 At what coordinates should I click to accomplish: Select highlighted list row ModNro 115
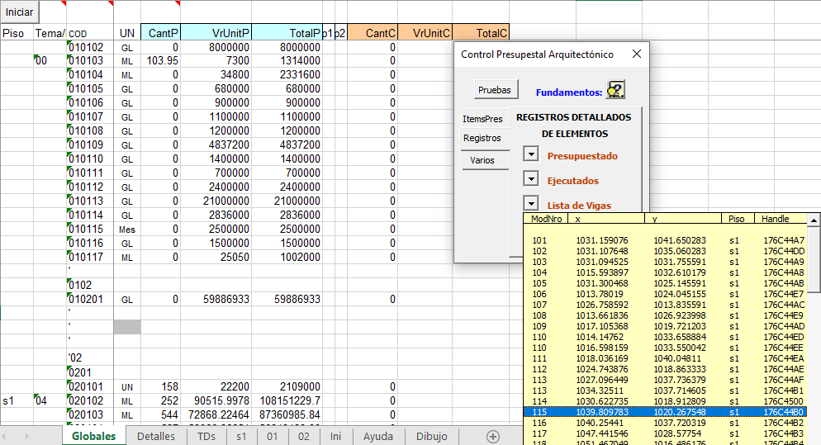(664, 412)
